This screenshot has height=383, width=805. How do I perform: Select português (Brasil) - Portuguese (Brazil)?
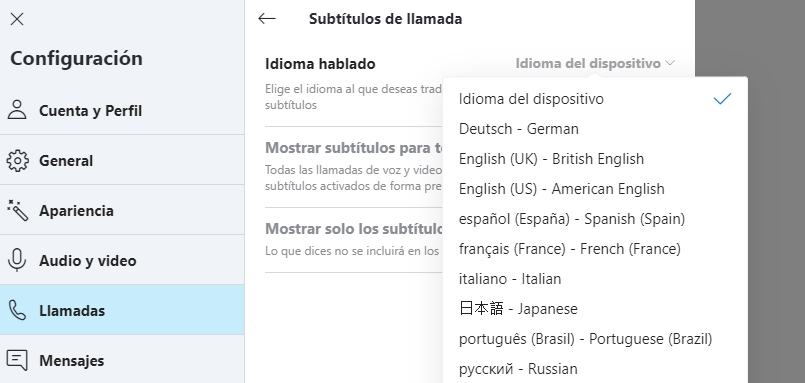[x=595, y=339]
